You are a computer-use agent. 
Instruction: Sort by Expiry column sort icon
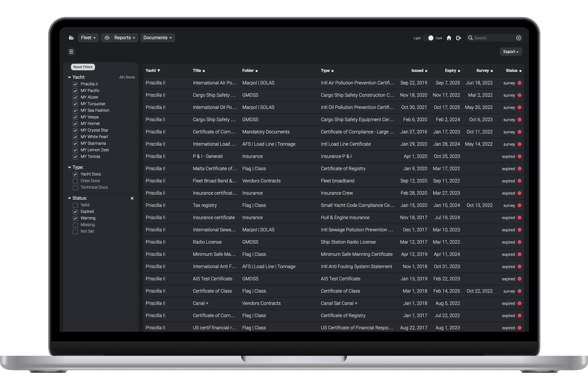click(459, 71)
